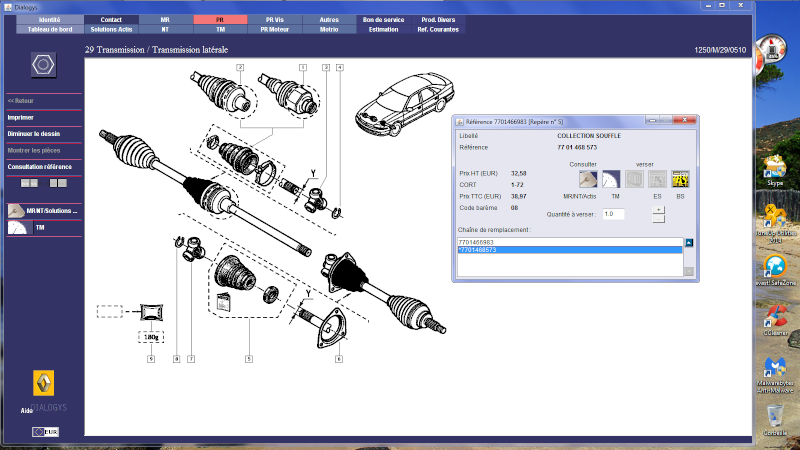Open TM clock icon in left sidebar
The image size is (800, 450).
[17, 228]
